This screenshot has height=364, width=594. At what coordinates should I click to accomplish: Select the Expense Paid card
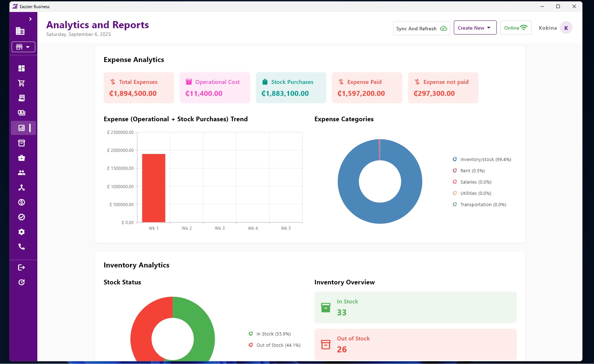(x=367, y=88)
